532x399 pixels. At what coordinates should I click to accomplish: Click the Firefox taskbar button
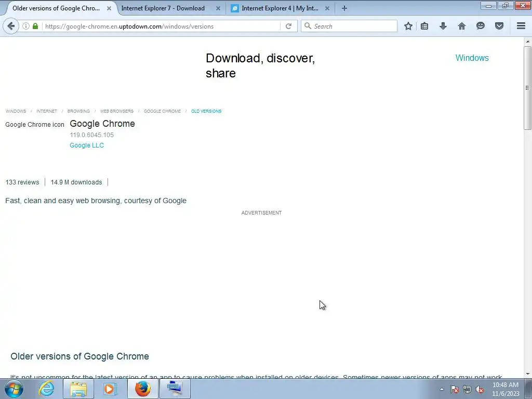(x=143, y=389)
